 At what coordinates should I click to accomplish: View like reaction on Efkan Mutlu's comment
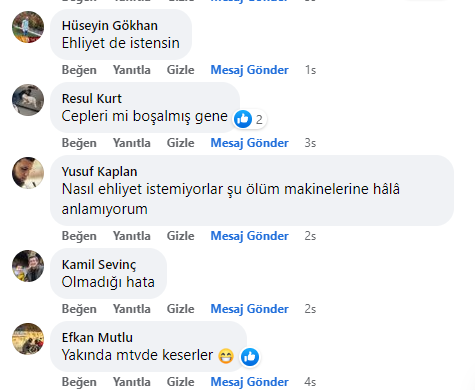[x=250, y=357]
